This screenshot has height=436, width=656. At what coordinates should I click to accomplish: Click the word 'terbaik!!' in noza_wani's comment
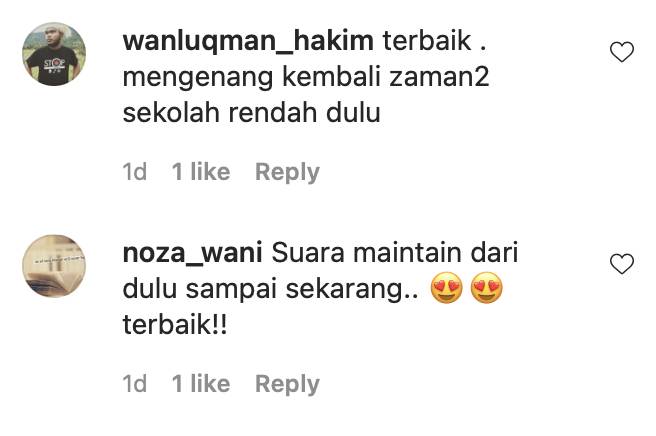pyautogui.click(x=175, y=325)
